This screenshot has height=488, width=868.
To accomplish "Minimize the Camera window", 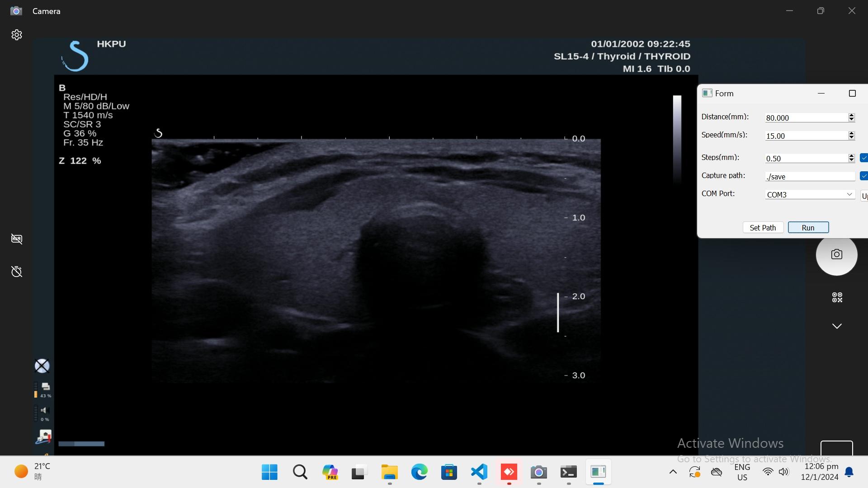I will point(789,11).
